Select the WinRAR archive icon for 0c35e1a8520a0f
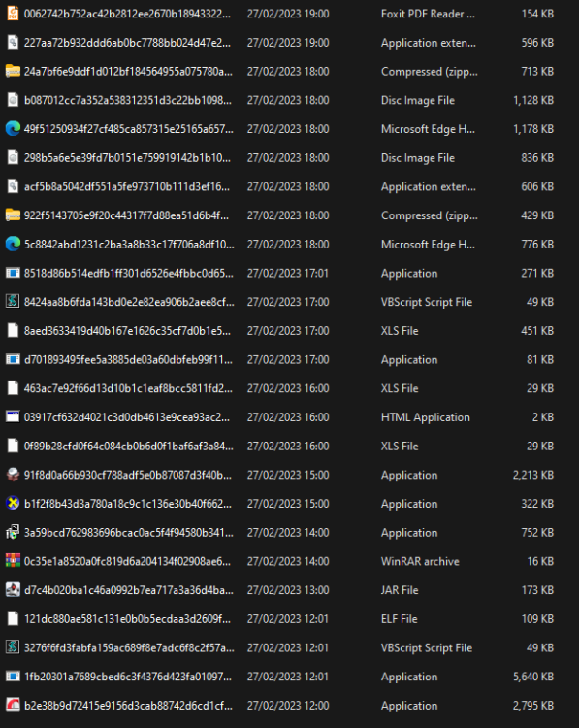 (x=13, y=561)
